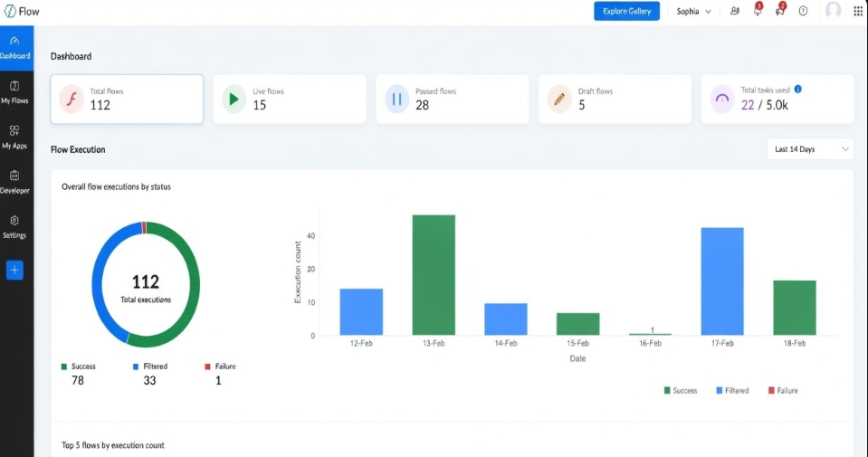Open the help question mark icon
The width and height of the screenshot is (868, 457).
pyautogui.click(x=803, y=11)
